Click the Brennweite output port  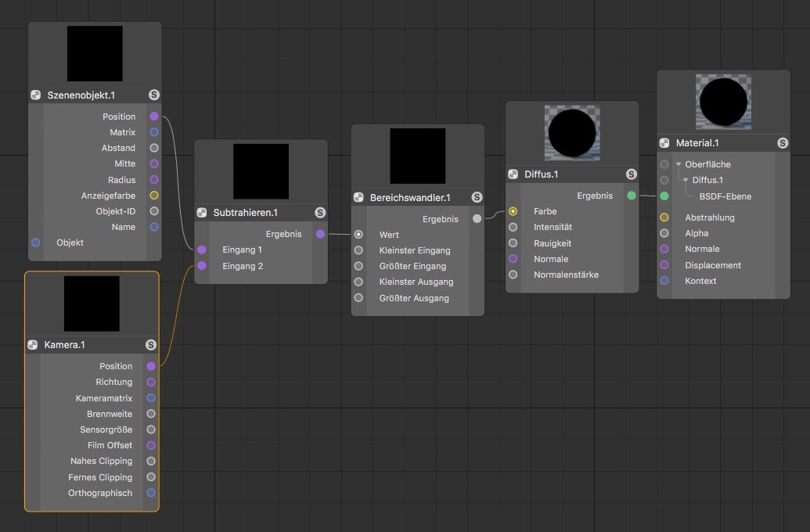click(x=151, y=414)
